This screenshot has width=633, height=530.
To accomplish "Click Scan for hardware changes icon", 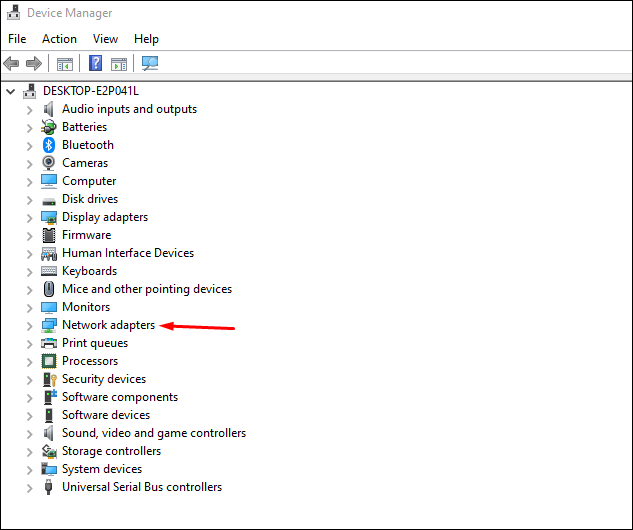I will point(150,64).
